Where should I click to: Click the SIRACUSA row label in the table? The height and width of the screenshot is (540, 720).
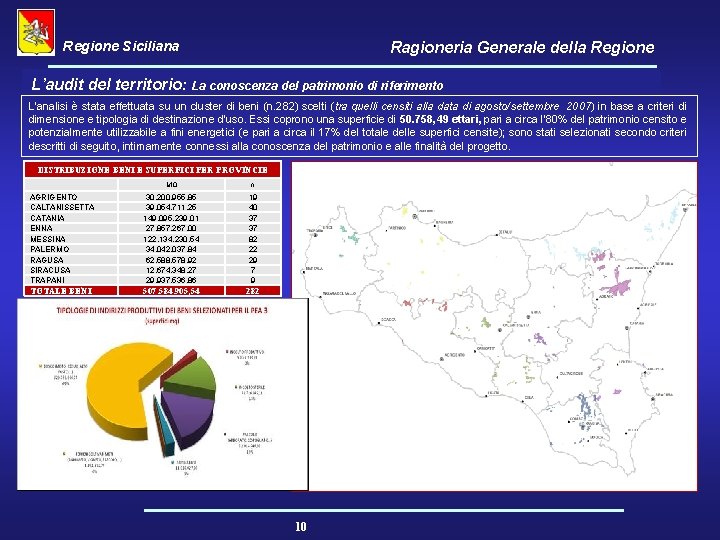click(x=51, y=270)
